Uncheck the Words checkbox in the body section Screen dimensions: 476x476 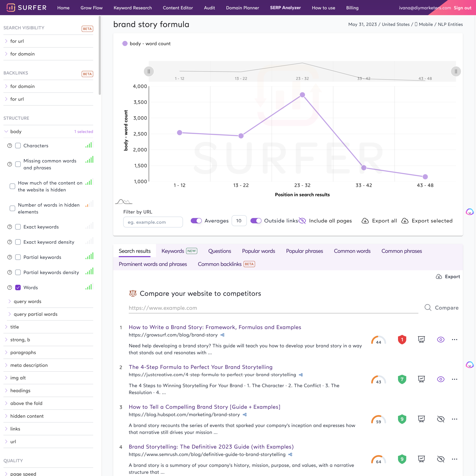18,287
